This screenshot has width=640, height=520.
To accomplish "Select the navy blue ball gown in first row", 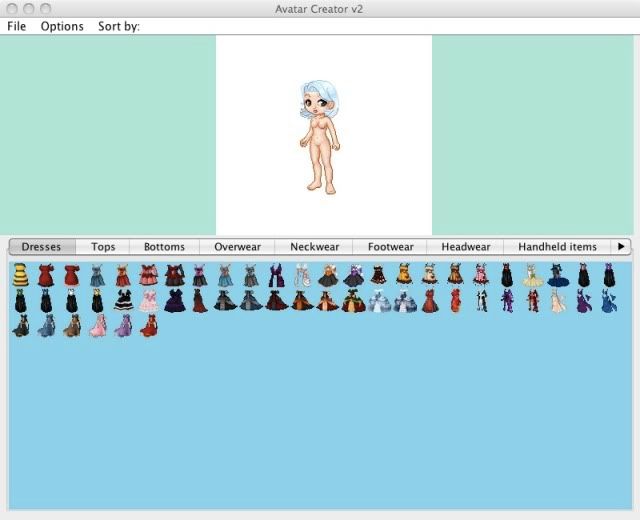I will [558, 275].
